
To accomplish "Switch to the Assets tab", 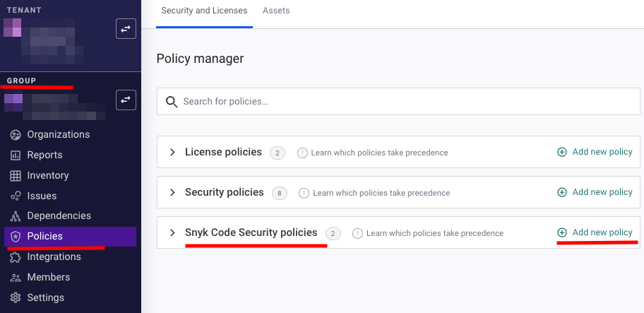I will [x=276, y=11].
